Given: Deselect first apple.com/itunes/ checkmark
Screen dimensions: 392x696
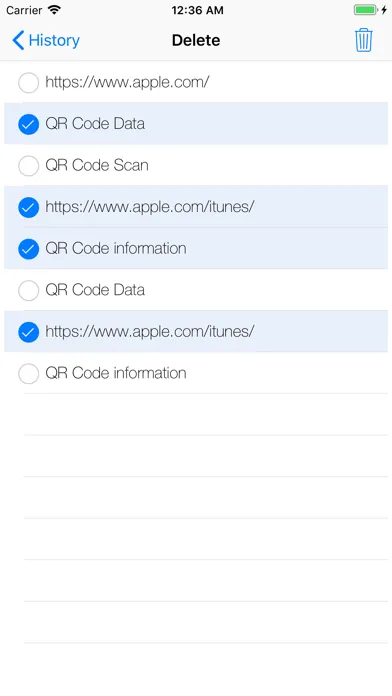Looking at the screenshot, I should pyautogui.click(x=28, y=207).
